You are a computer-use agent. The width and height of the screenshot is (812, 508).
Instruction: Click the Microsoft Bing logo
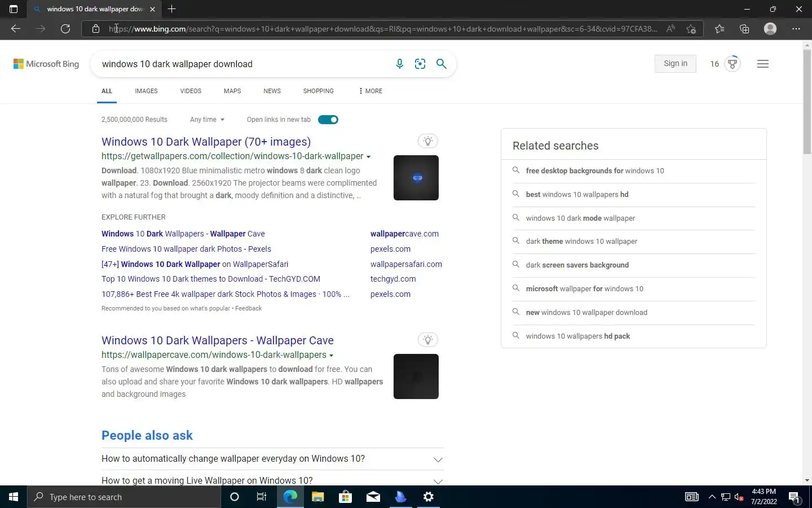click(x=46, y=64)
